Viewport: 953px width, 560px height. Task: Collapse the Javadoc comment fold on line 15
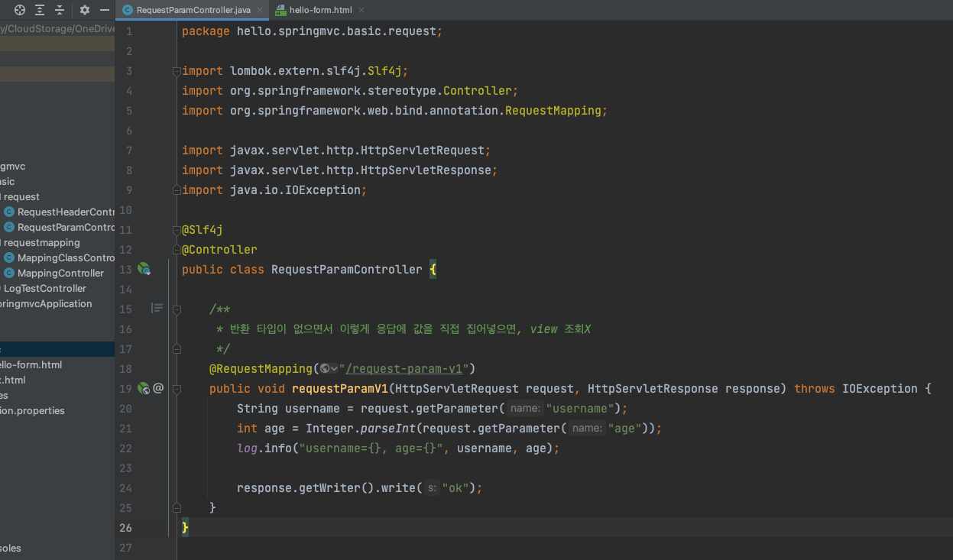pyautogui.click(x=177, y=309)
